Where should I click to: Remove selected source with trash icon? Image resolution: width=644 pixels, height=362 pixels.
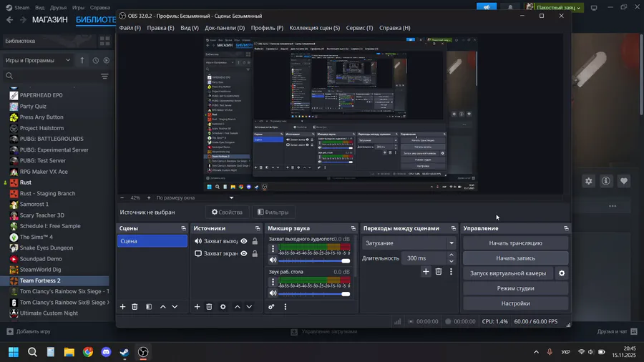(209, 307)
